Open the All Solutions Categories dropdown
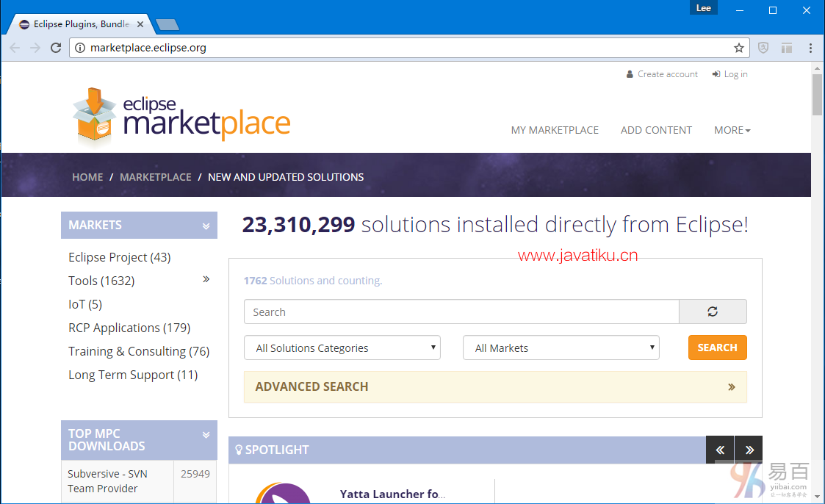 tap(342, 348)
